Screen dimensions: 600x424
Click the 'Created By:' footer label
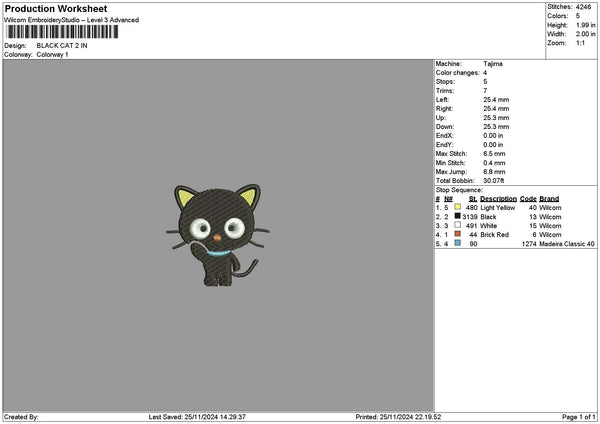tap(21, 417)
